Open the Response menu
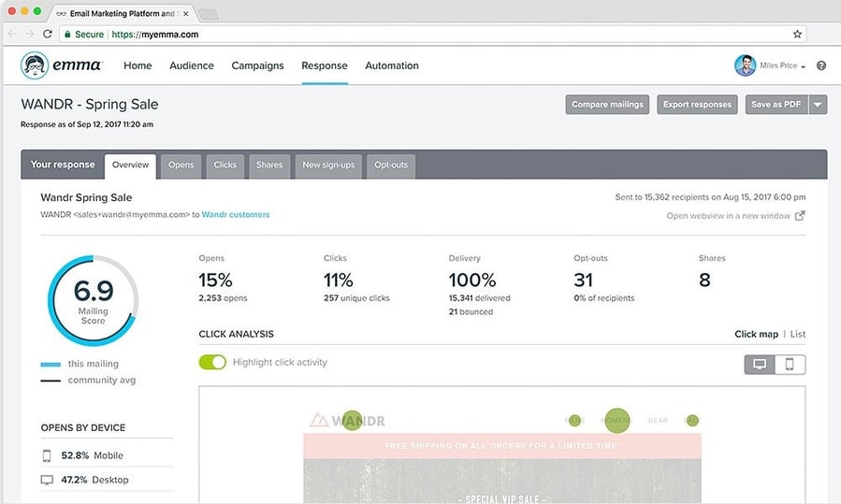841x504 pixels. (x=325, y=65)
